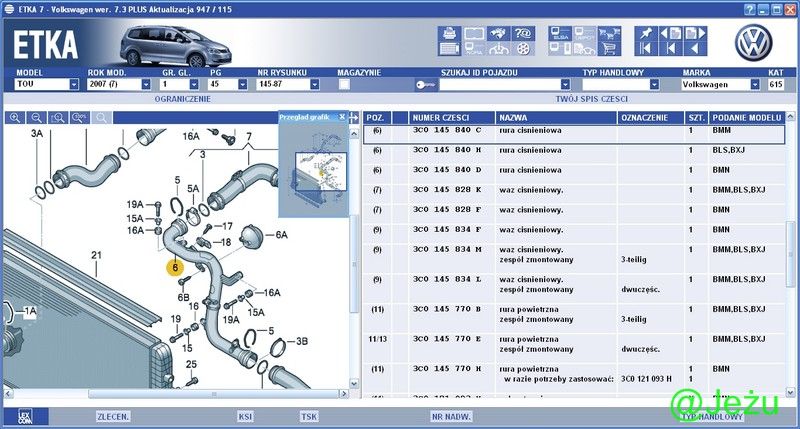Screen dimensions: 800x429
Task: Click the zoom 100% magnifier icon
Action: 80,118
